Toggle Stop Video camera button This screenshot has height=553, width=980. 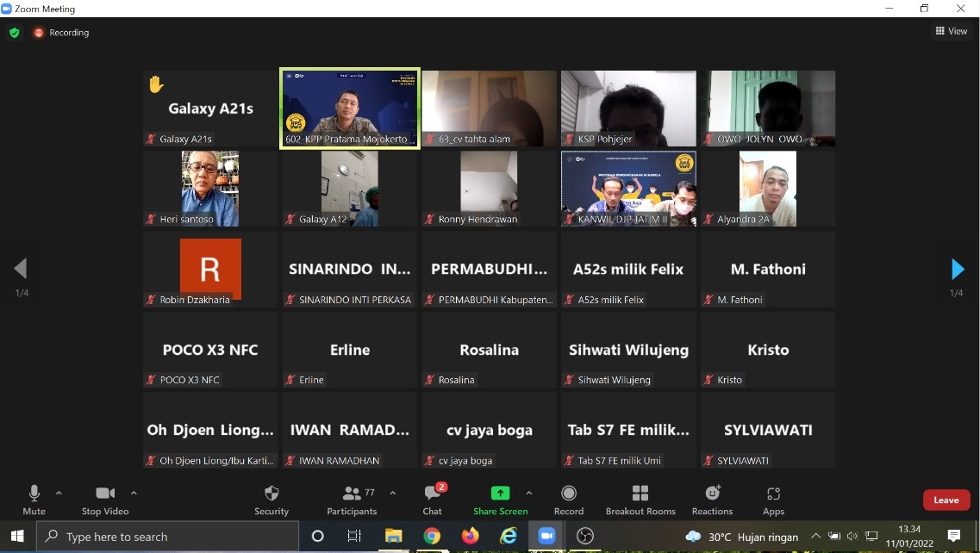pyautogui.click(x=105, y=494)
